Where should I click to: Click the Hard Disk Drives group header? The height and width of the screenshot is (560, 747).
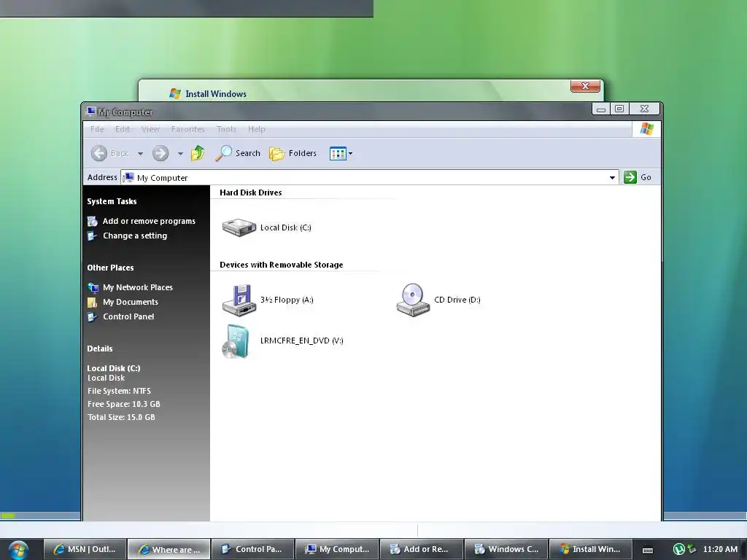pyautogui.click(x=251, y=192)
